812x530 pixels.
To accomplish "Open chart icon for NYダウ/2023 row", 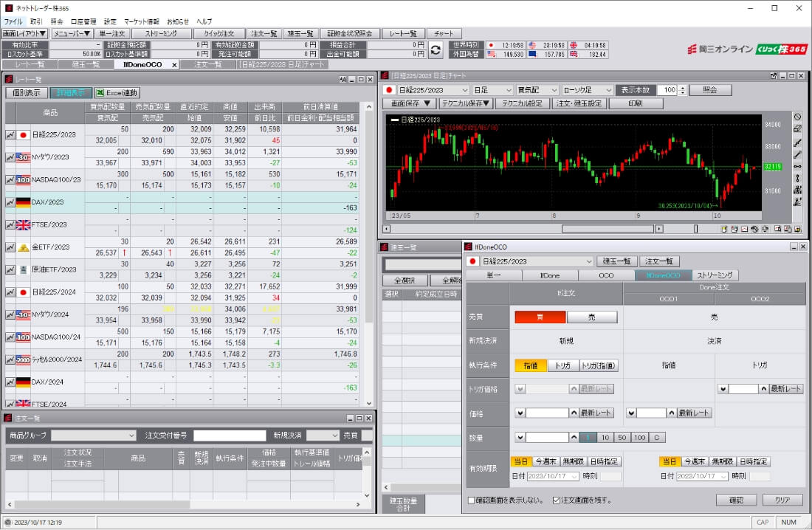I will pos(10,157).
